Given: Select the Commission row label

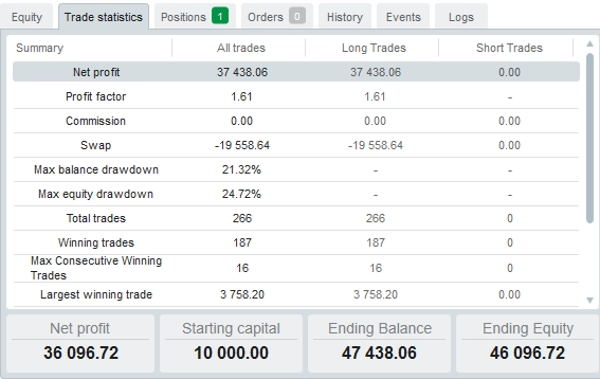Looking at the screenshot, I should point(96,121).
